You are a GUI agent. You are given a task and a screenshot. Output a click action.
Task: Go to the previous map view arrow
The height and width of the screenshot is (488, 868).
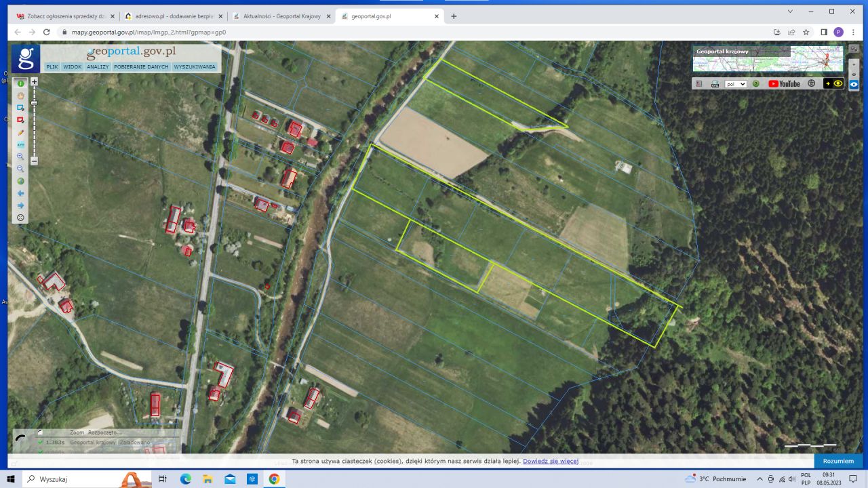20,193
